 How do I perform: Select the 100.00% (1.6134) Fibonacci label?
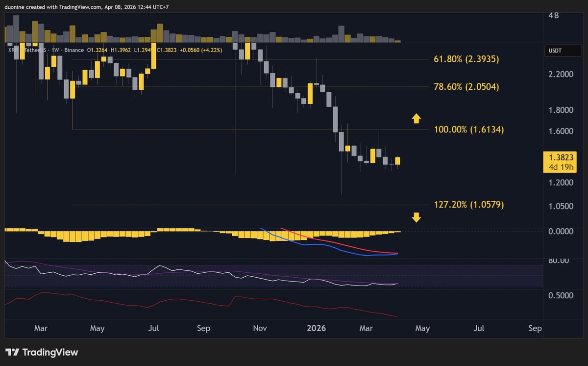pos(469,130)
